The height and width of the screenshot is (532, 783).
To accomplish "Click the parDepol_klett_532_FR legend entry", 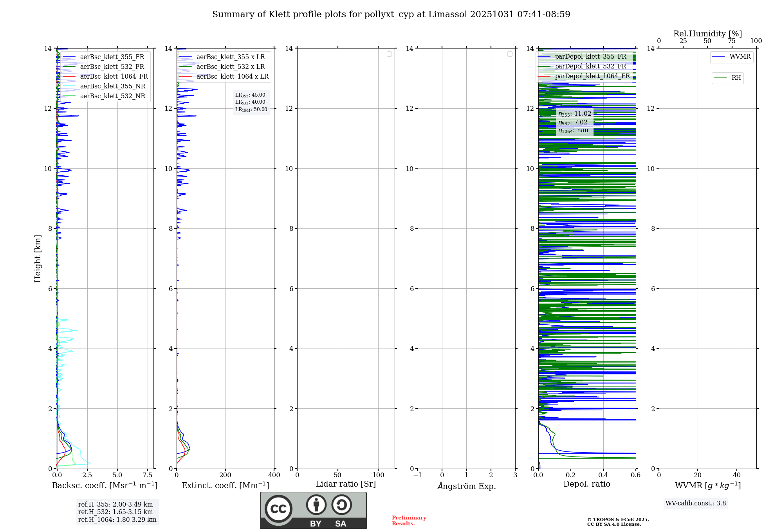I will (590, 66).
